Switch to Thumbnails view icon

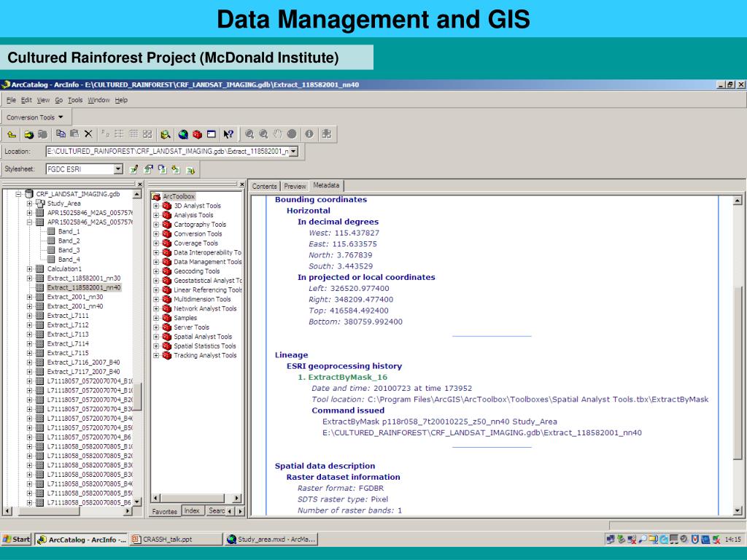[x=147, y=134]
